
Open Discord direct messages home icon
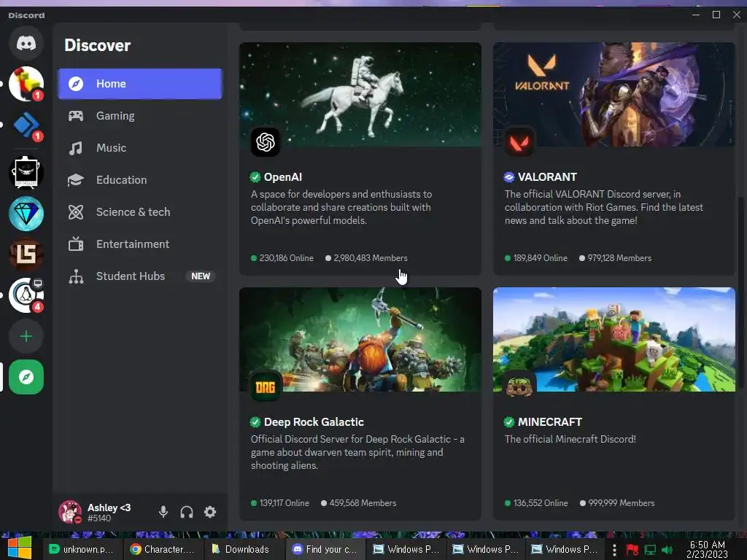(x=26, y=43)
